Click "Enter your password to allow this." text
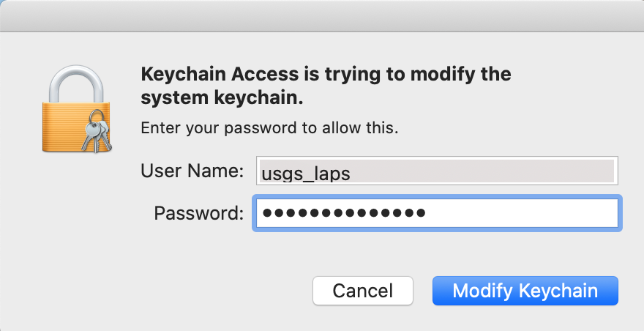The image size is (644, 331). click(269, 128)
